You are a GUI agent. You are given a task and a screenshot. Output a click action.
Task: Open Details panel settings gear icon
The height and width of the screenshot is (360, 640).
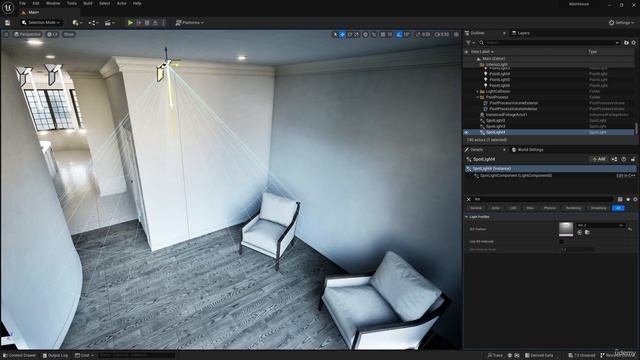tap(635, 199)
